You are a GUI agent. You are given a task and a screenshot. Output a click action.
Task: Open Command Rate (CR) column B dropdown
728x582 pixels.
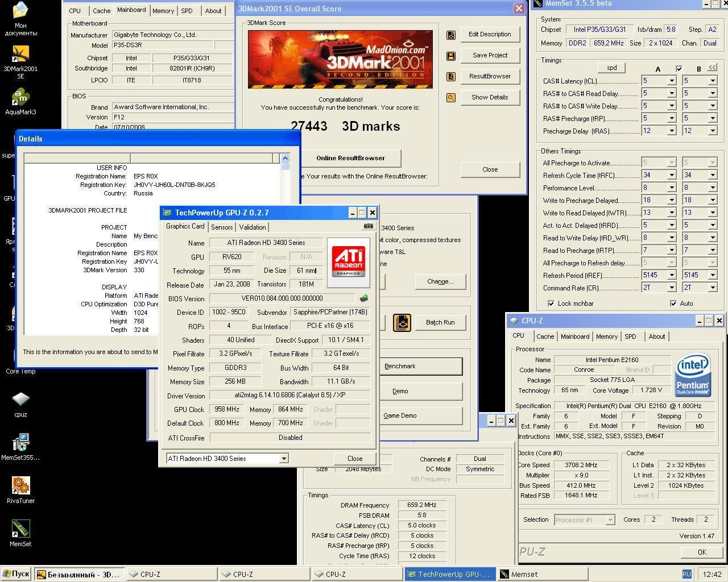coord(712,288)
